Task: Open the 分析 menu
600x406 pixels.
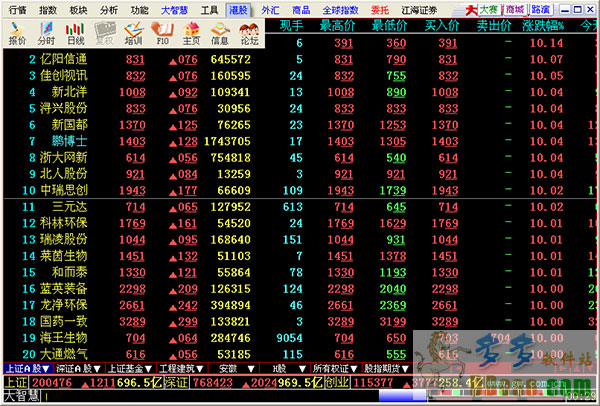Action: tap(109, 10)
